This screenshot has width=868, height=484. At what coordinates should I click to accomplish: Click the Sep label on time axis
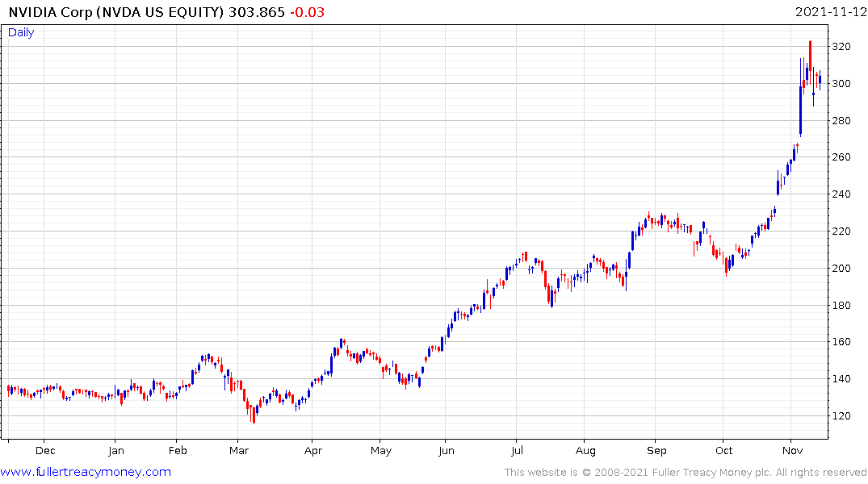(x=656, y=451)
